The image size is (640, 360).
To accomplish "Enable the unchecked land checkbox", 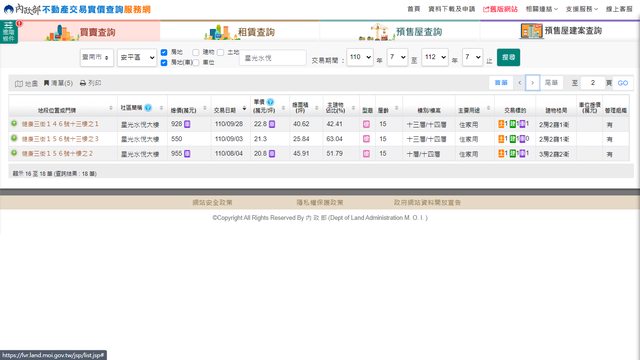I will click(220, 52).
